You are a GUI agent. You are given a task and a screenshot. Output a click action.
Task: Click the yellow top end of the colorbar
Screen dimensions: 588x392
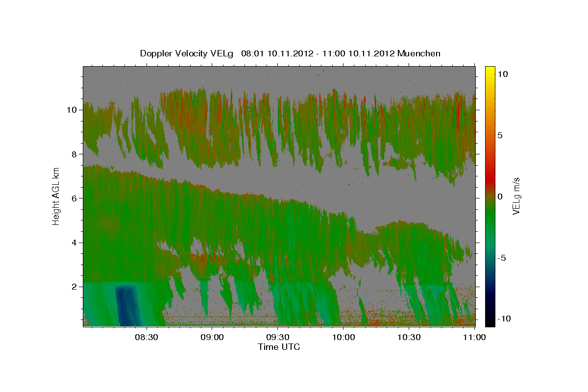point(490,70)
